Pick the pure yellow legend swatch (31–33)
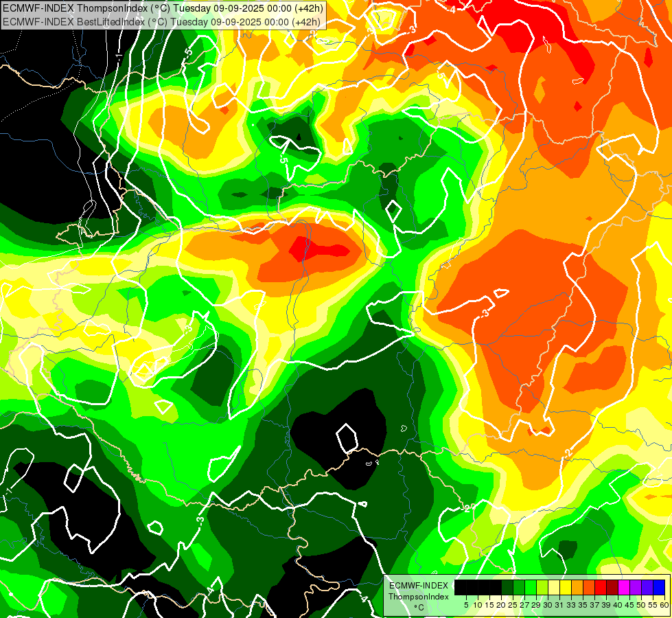672x618 pixels. (x=566, y=587)
